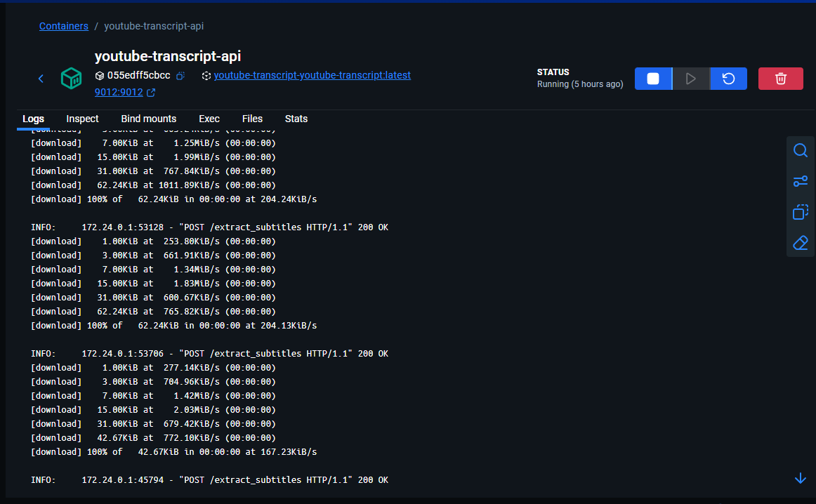The height and width of the screenshot is (504, 816).
Task: Click the start (play) container button
Action: tap(691, 79)
